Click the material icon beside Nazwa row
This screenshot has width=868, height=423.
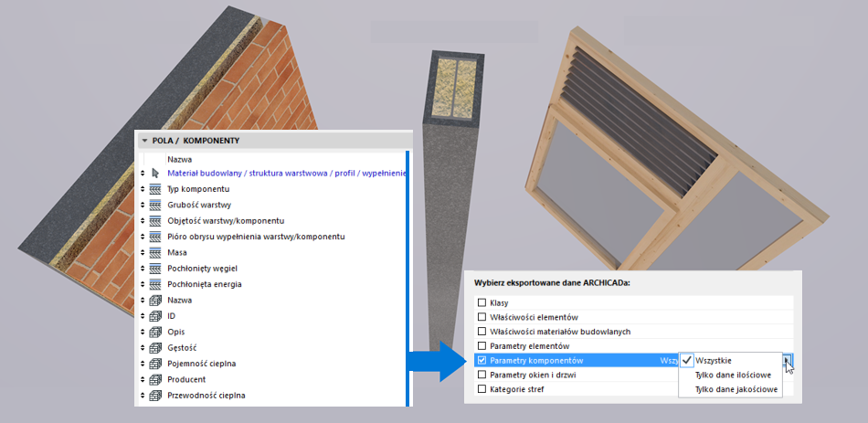coord(155,300)
